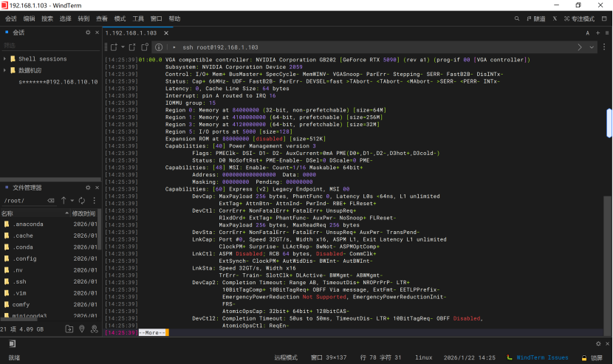Expand the Shell sessions tree node
Screen dimensions: 613x364
[x=5, y=59]
